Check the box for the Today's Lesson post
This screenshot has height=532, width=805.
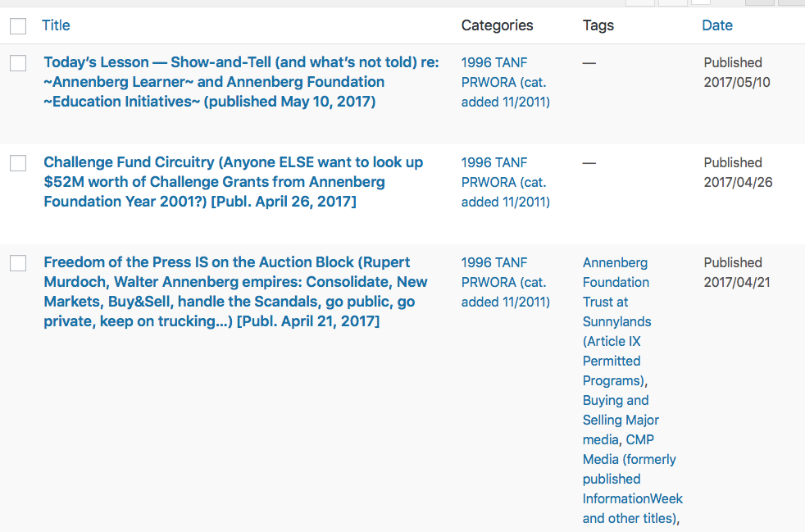coord(18,63)
